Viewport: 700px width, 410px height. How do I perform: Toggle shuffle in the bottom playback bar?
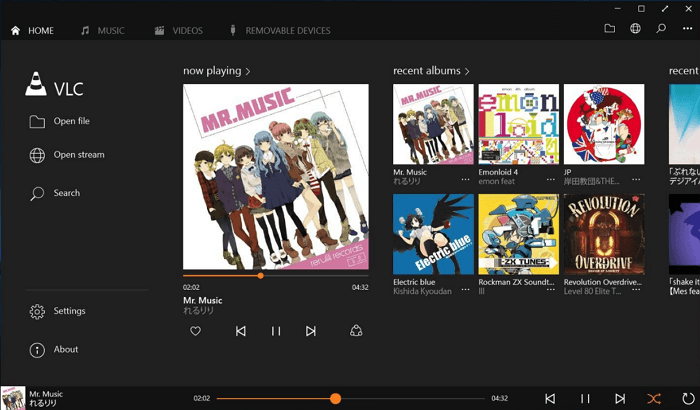click(x=653, y=398)
